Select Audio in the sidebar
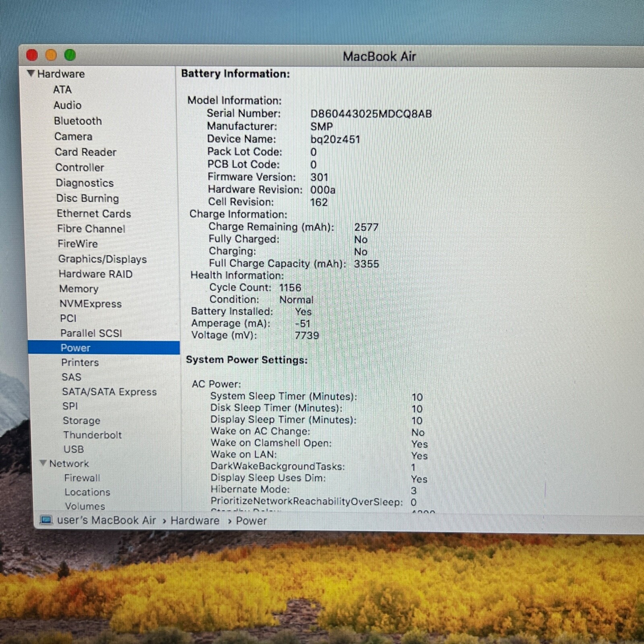 68,105
